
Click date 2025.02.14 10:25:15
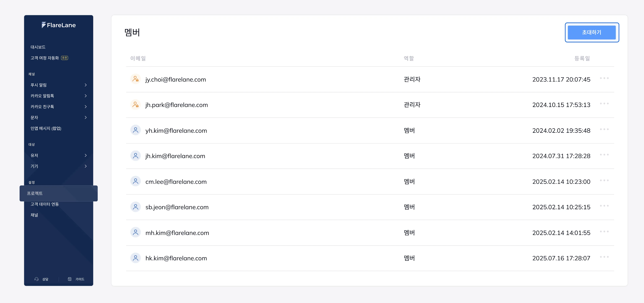pos(561,207)
